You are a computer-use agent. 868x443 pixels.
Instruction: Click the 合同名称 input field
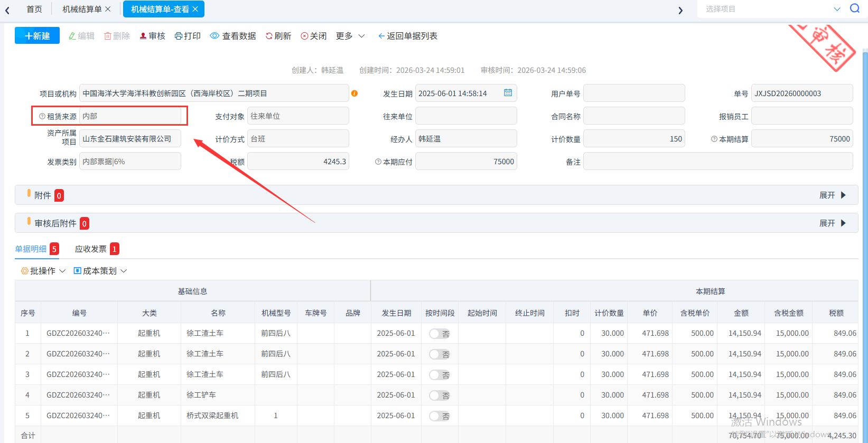(634, 116)
